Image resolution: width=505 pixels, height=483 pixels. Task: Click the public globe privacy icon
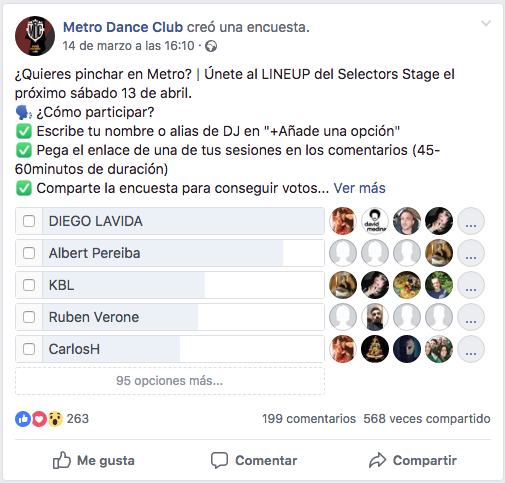coord(211,46)
